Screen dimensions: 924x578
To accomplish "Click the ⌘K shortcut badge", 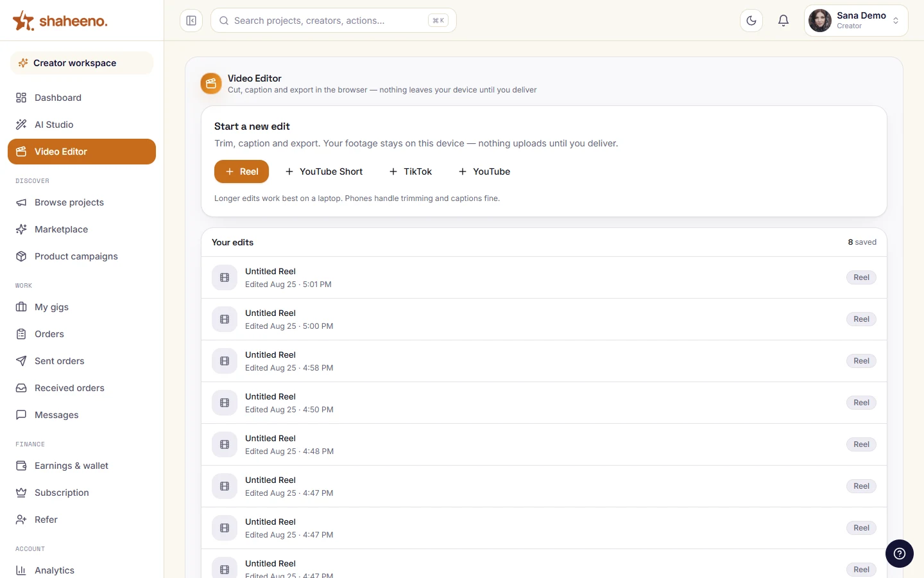I will 438,21.
